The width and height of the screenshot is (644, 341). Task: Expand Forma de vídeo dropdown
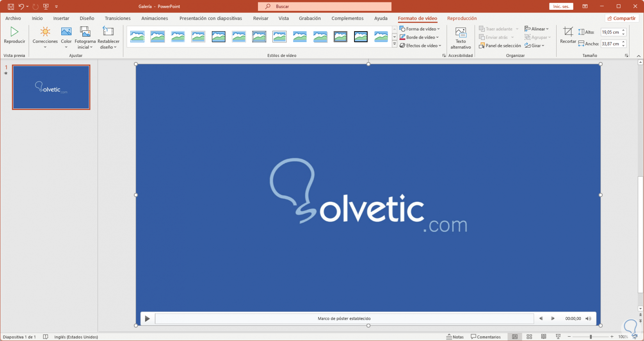click(420, 29)
